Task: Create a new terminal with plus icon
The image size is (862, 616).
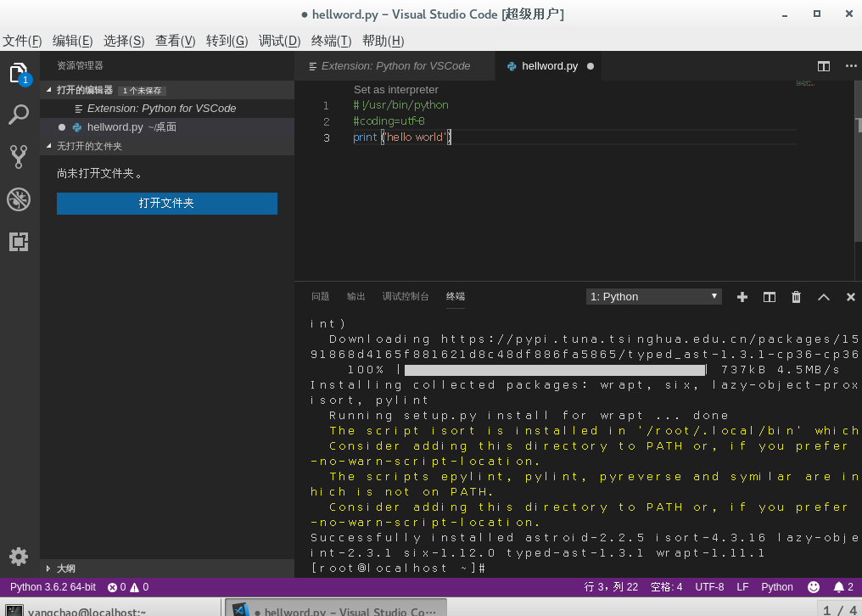Action: (742, 297)
